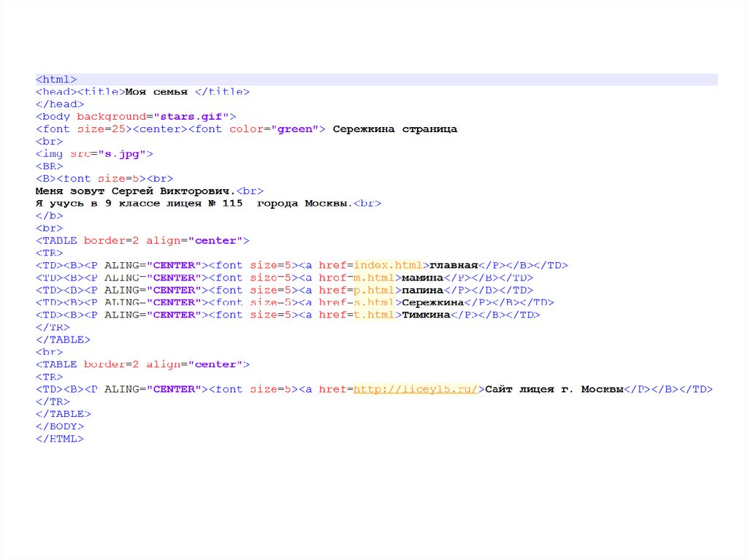Image resolution: width=748 pixels, height=560 pixels.
Task: Click the "green" font color value
Action: 295,129
